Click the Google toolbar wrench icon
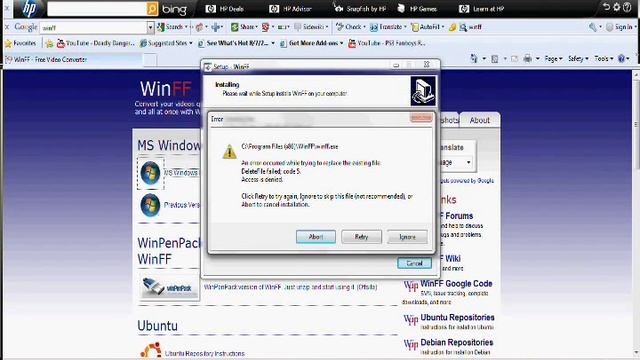The image size is (640, 360). (x=593, y=27)
